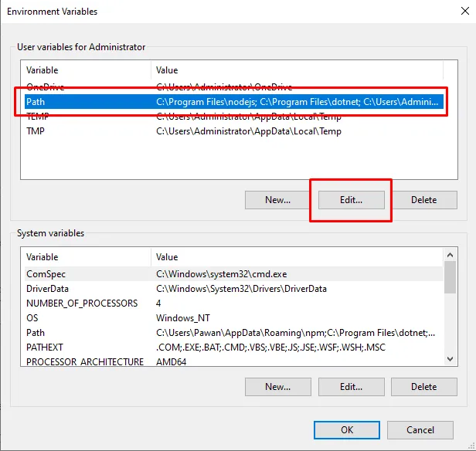Select the PROCESSOR_ARCHITECTURE system variable row

(x=233, y=361)
